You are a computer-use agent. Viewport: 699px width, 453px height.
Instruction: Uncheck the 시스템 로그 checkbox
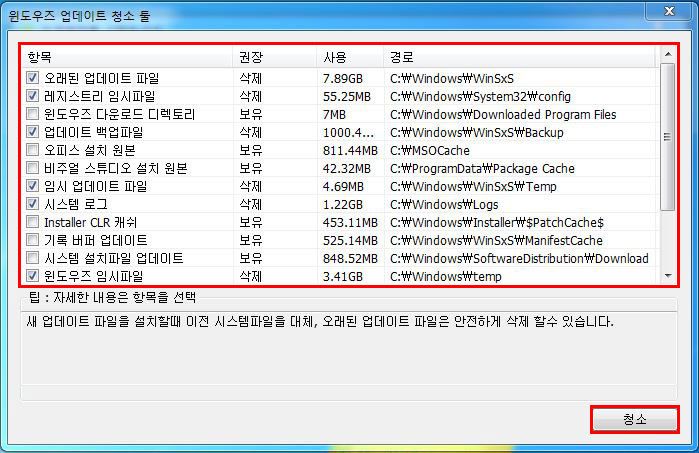(32, 204)
